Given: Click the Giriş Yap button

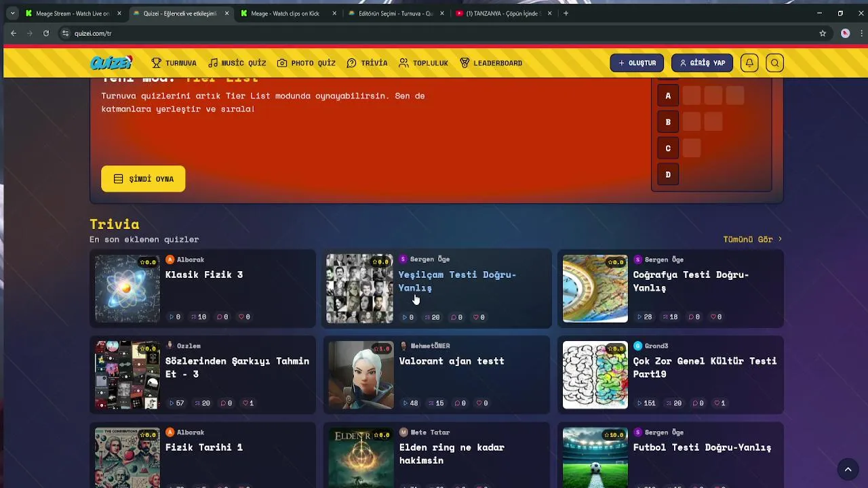Looking at the screenshot, I should 702,63.
